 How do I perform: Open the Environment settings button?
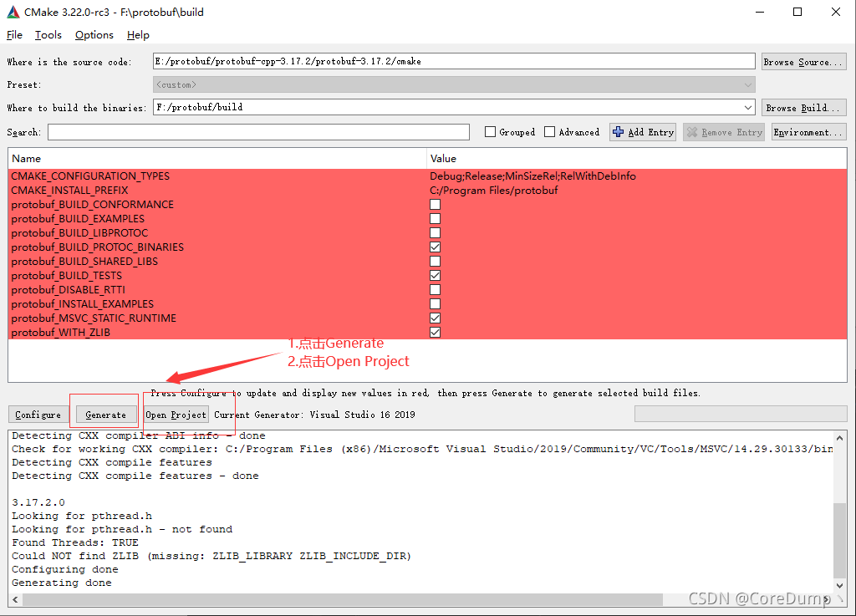809,132
